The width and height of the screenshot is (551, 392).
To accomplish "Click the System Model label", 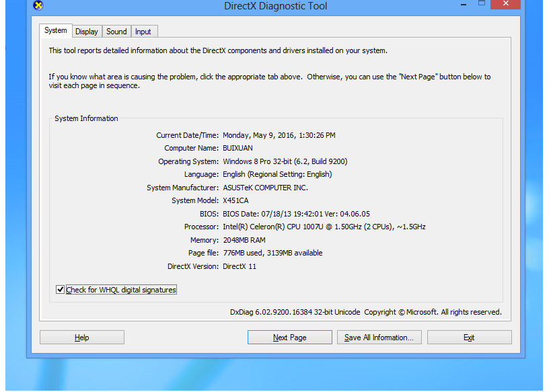I will point(195,200).
